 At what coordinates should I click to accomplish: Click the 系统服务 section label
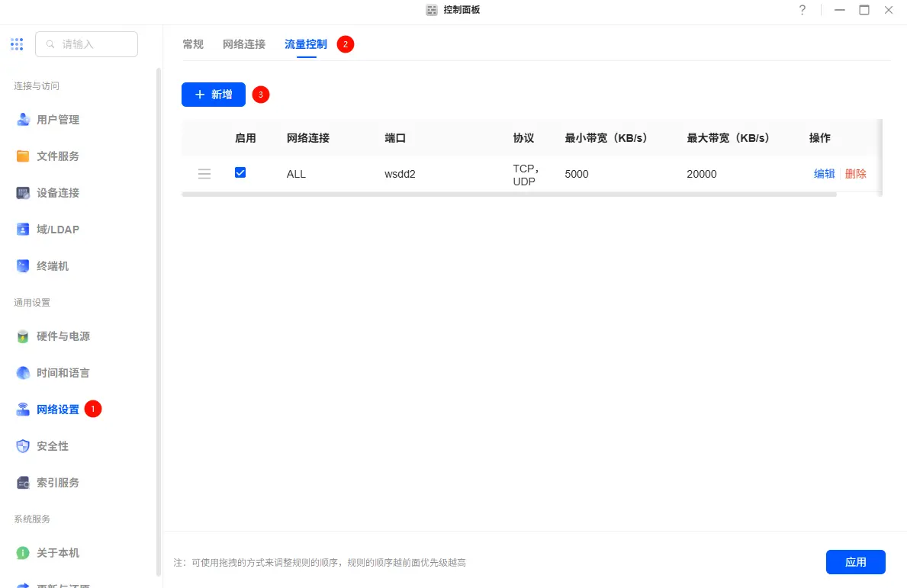[32, 519]
